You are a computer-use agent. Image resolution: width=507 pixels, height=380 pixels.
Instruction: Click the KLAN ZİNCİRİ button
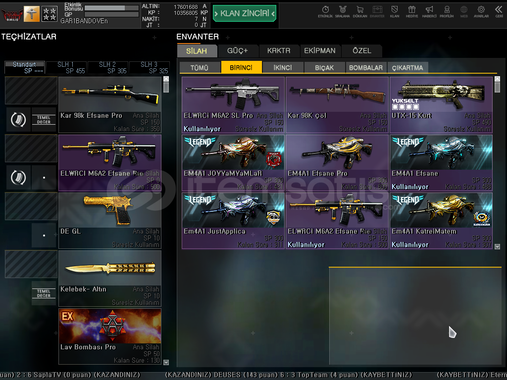(x=245, y=13)
